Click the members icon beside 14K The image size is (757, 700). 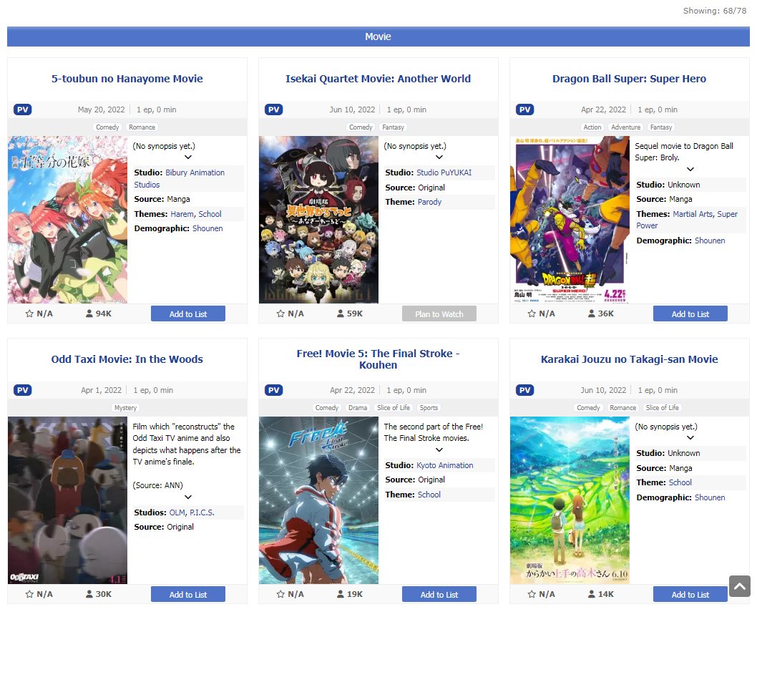click(x=592, y=594)
